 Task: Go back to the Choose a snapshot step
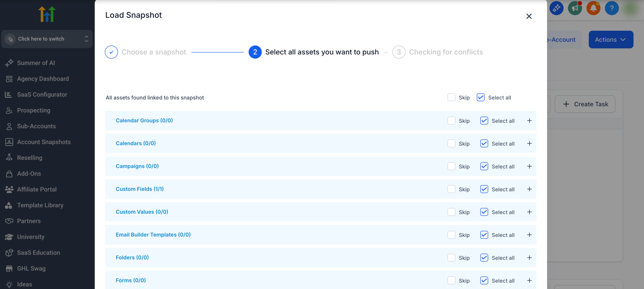pos(154,52)
